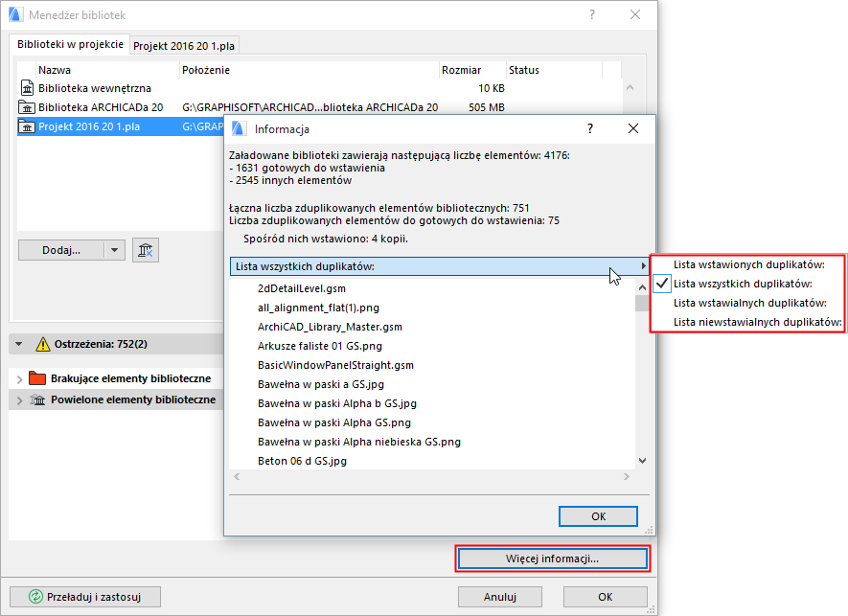Select BasicWindowPanelStraight.gsm entry
The height and width of the screenshot is (616, 848).
[x=336, y=365]
